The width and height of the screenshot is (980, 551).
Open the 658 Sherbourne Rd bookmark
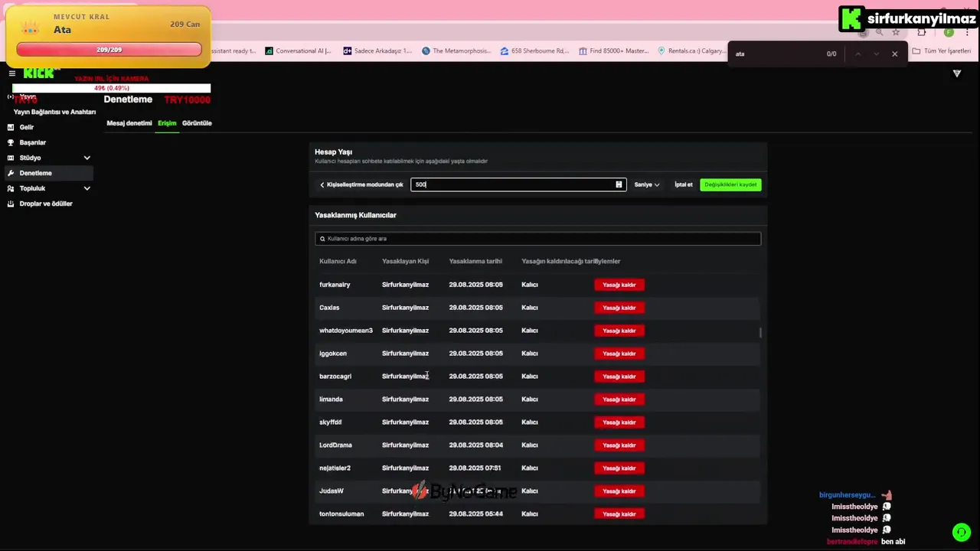tap(534, 51)
